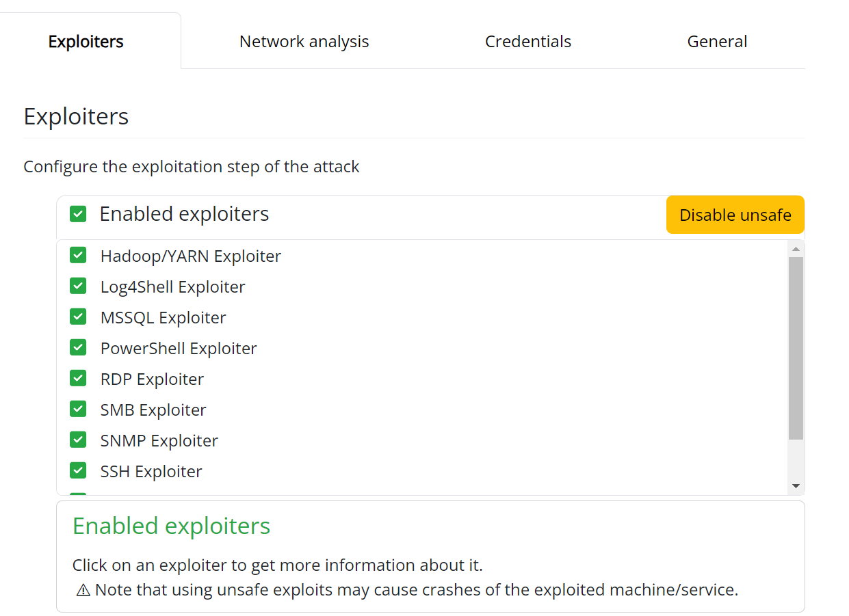Disable the MSSQL Exploiter checkbox
849x616 pixels.
(78, 317)
